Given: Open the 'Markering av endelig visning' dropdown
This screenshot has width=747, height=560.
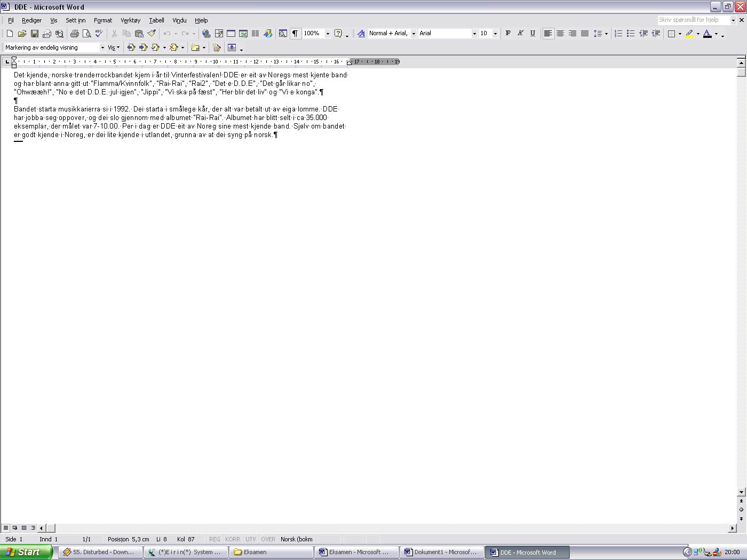Looking at the screenshot, I should pos(102,47).
